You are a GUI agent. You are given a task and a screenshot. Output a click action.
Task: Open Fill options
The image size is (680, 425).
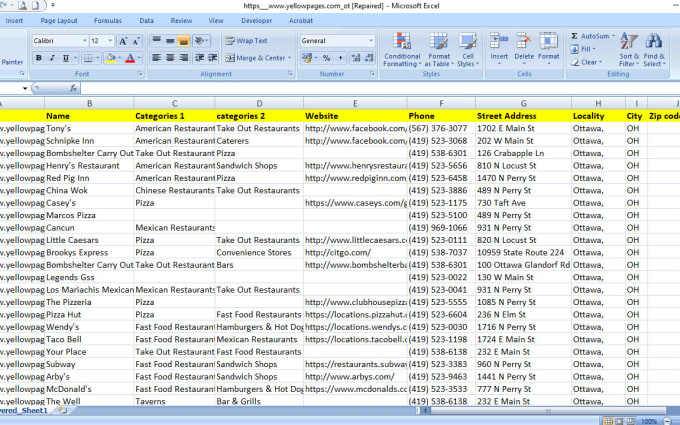tap(583, 49)
